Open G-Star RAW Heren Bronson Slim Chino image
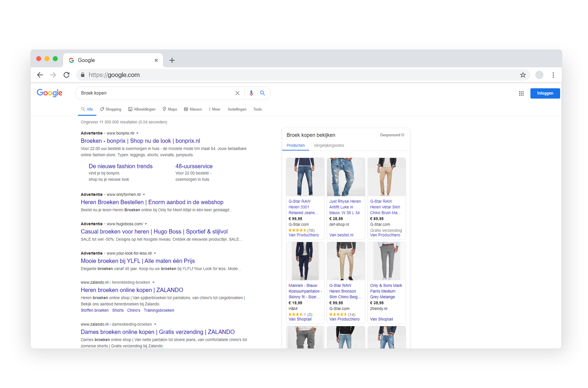The width and height of the screenshot is (588, 388). (346, 261)
